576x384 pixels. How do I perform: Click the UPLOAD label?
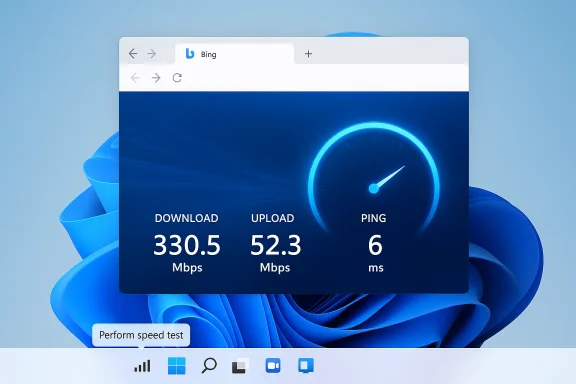tap(273, 218)
